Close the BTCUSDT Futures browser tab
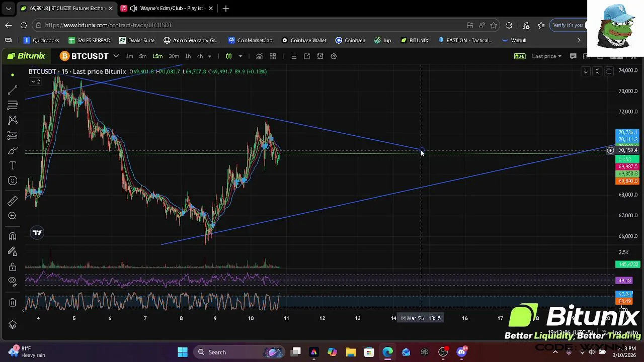 pyautogui.click(x=111, y=9)
